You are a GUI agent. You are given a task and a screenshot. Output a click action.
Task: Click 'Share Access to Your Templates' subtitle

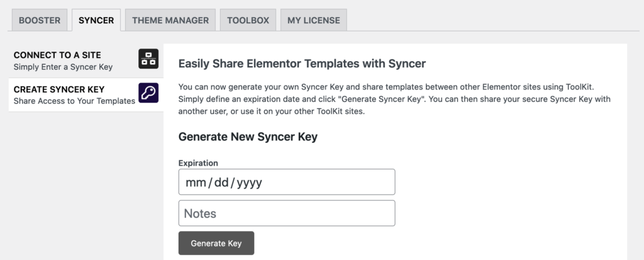(74, 101)
